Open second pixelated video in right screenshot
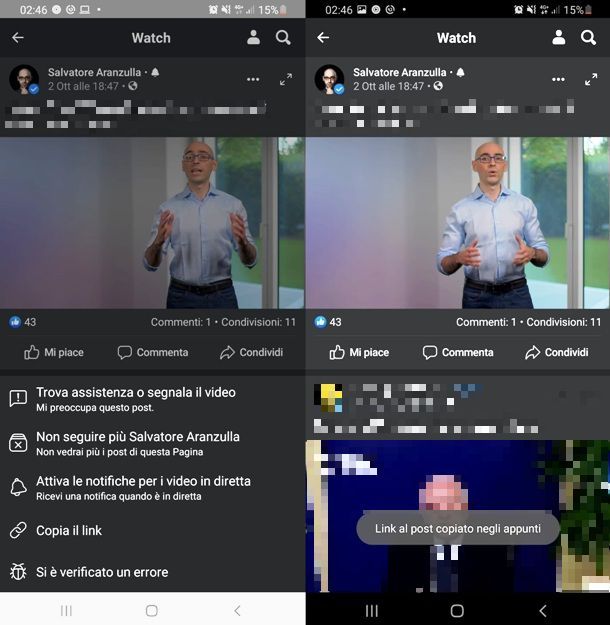This screenshot has height=625, width=610. point(458,516)
